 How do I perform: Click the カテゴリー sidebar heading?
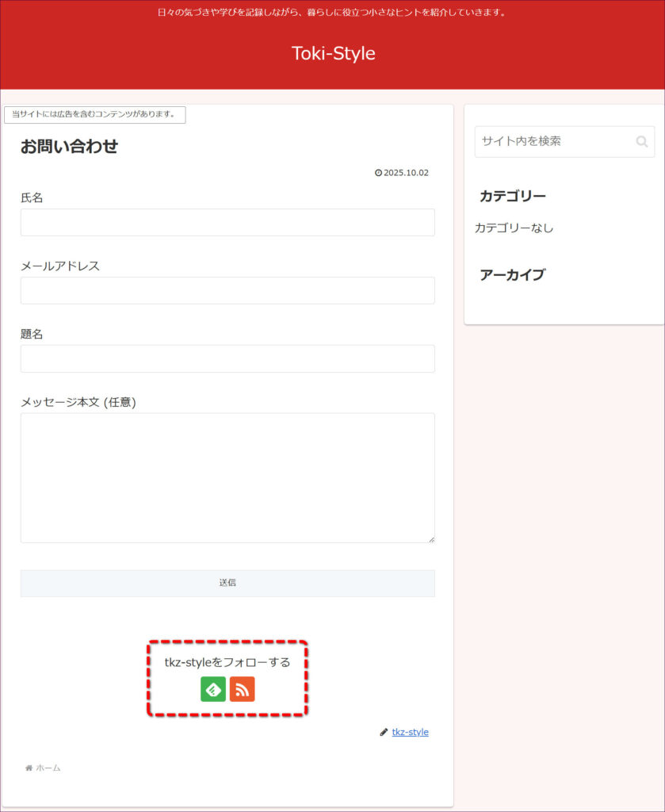pyautogui.click(x=513, y=196)
